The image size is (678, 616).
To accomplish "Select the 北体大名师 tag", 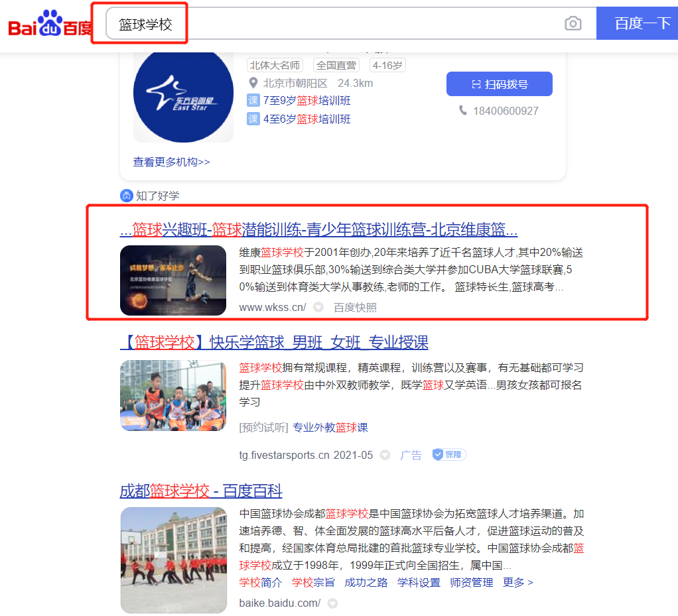I will point(275,65).
